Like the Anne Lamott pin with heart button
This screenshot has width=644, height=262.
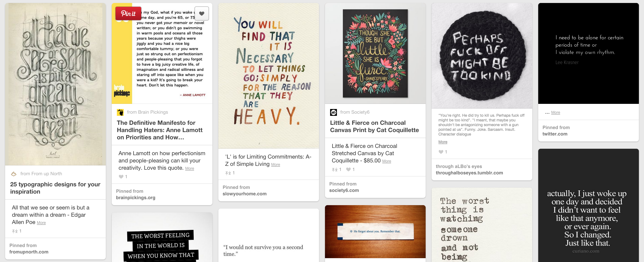pos(202,13)
